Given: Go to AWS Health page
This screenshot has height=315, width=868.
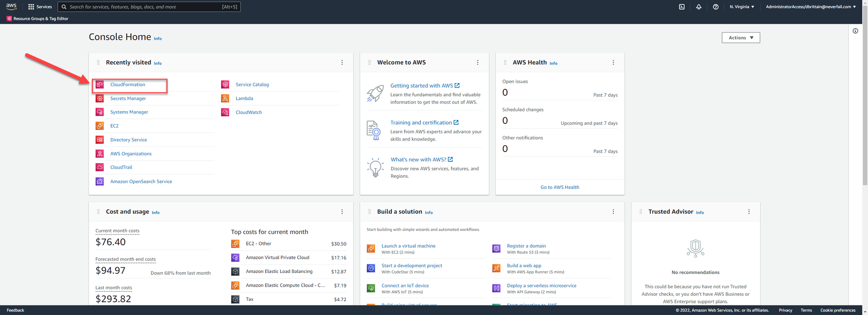Looking at the screenshot, I should 560,187.
